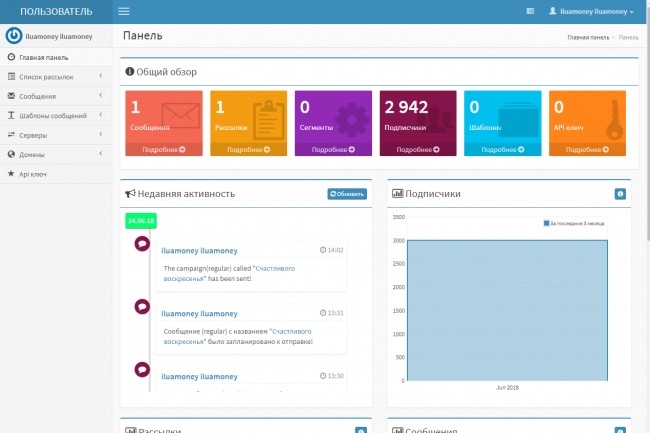Click the info icon beside Общий обзор
Screen dimensions: 650x433
(x=130, y=72)
